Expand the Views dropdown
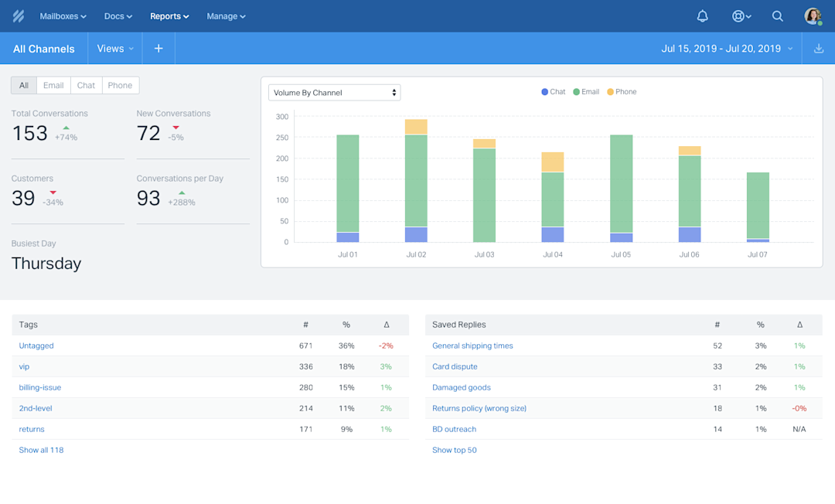The height and width of the screenshot is (504, 835). click(x=115, y=49)
